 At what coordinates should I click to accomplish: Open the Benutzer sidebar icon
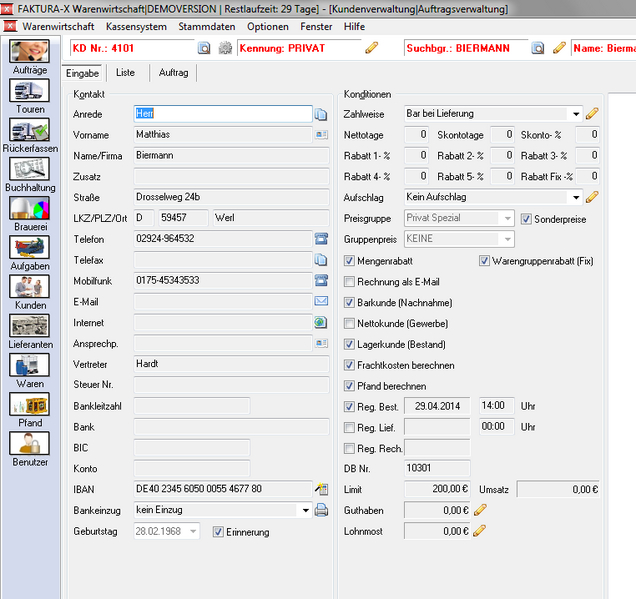pos(30,443)
